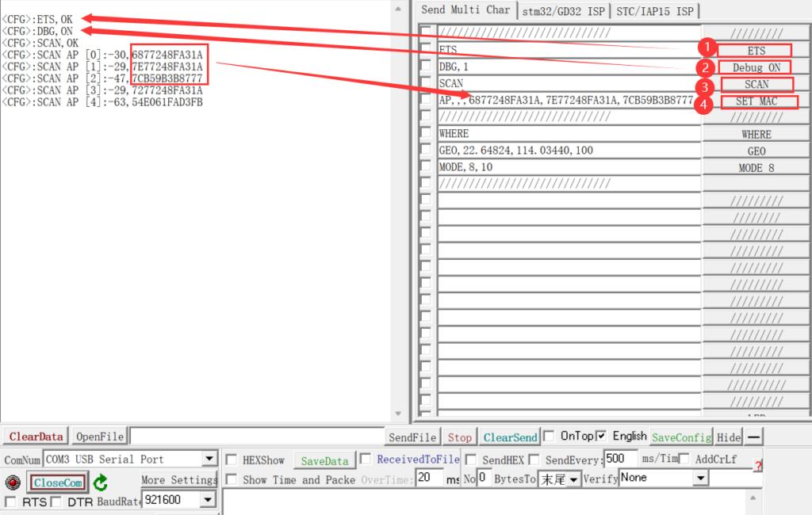This screenshot has height=515, width=812.
Task: Click the GEO command text field
Action: (568, 151)
